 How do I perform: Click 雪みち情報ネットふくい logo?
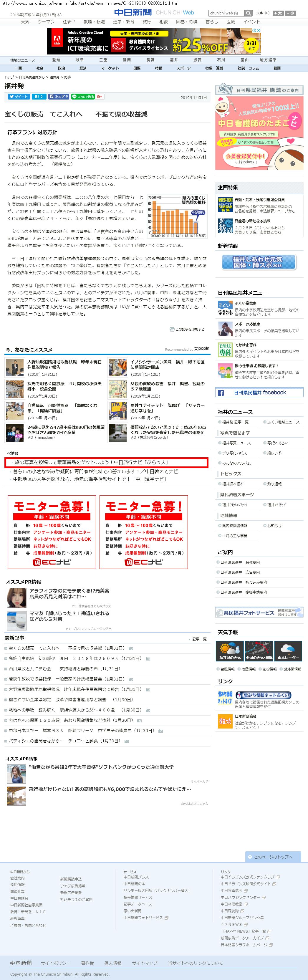point(263,695)
